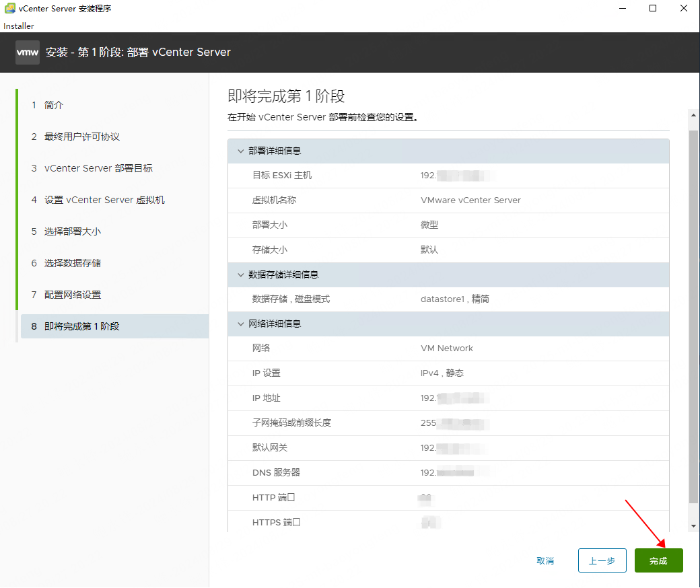Click the 数据存储，磁盘模式 label
The height and width of the screenshot is (588, 700).
pos(291,299)
